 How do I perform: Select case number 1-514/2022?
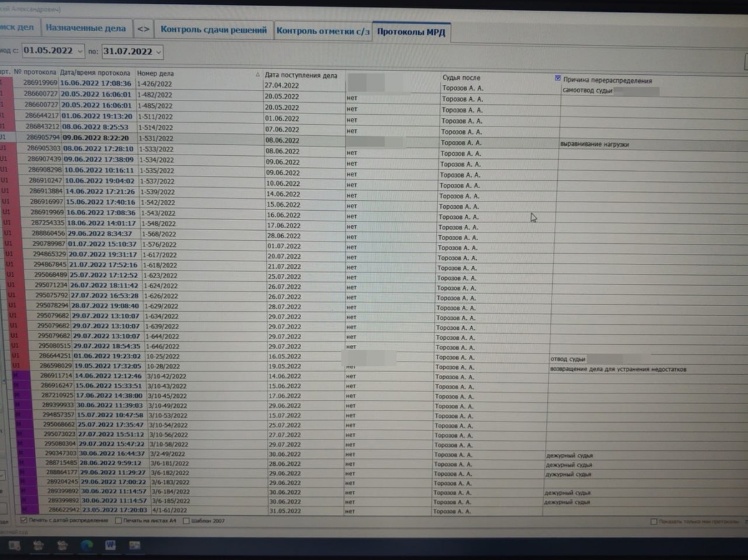click(156, 127)
